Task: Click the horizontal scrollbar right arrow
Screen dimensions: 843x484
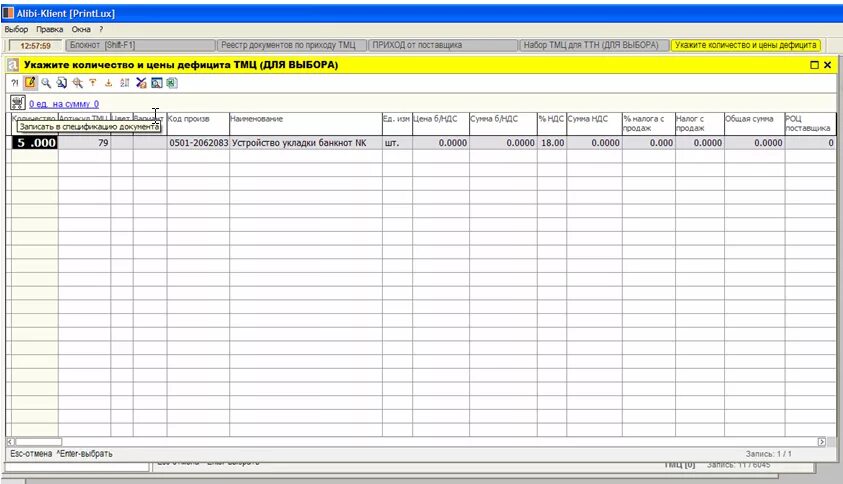Action: (821, 442)
